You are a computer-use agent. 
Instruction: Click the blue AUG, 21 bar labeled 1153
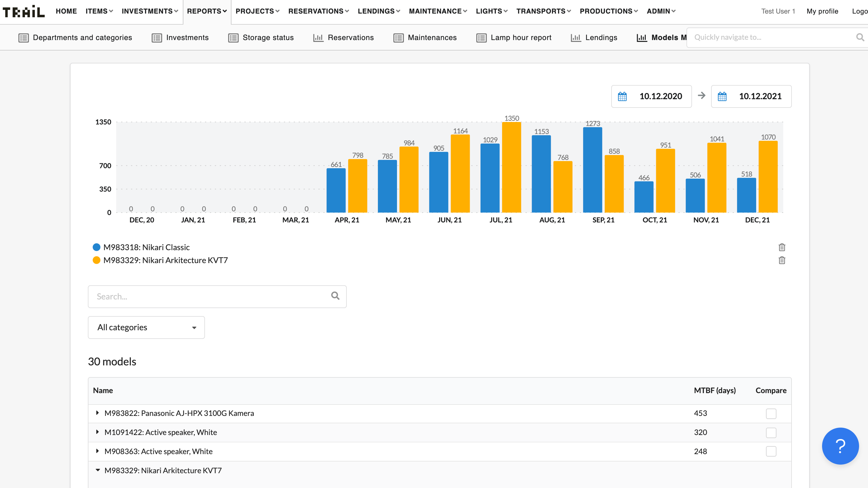point(541,174)
